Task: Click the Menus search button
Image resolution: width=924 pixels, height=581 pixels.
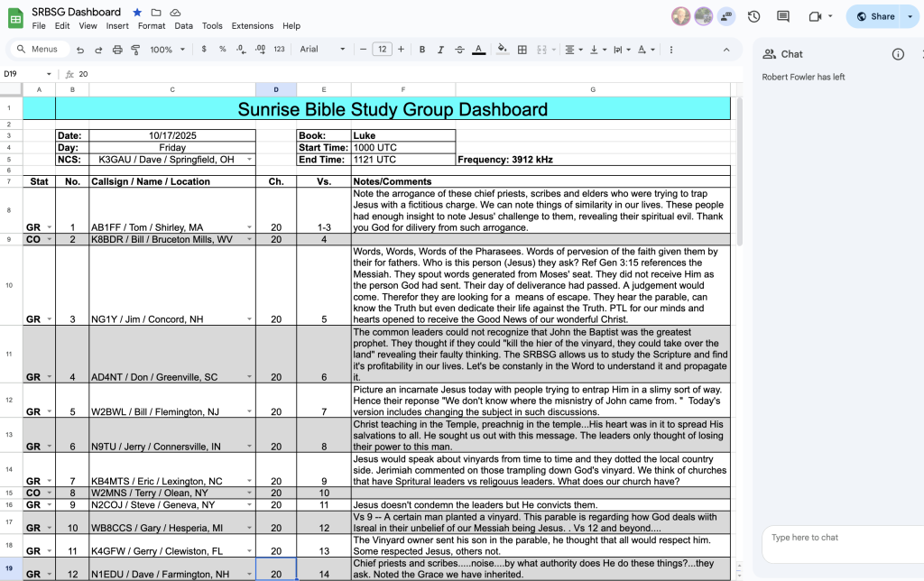Action: [x=37, y=50]
